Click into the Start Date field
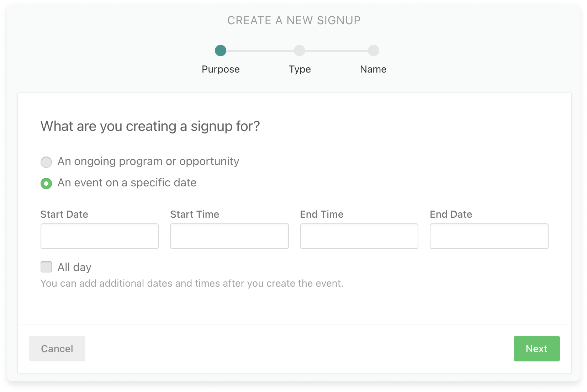The image size is (587, 392). point(100,236)
